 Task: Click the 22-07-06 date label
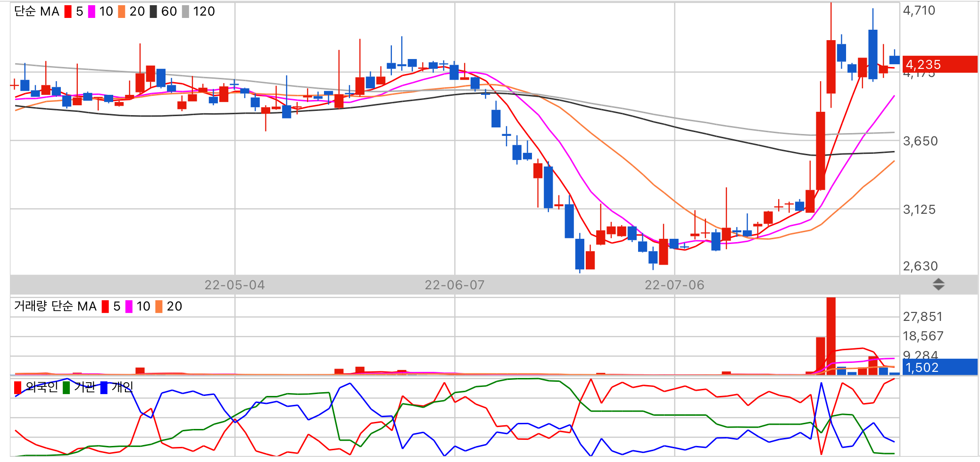coord(675,285)
